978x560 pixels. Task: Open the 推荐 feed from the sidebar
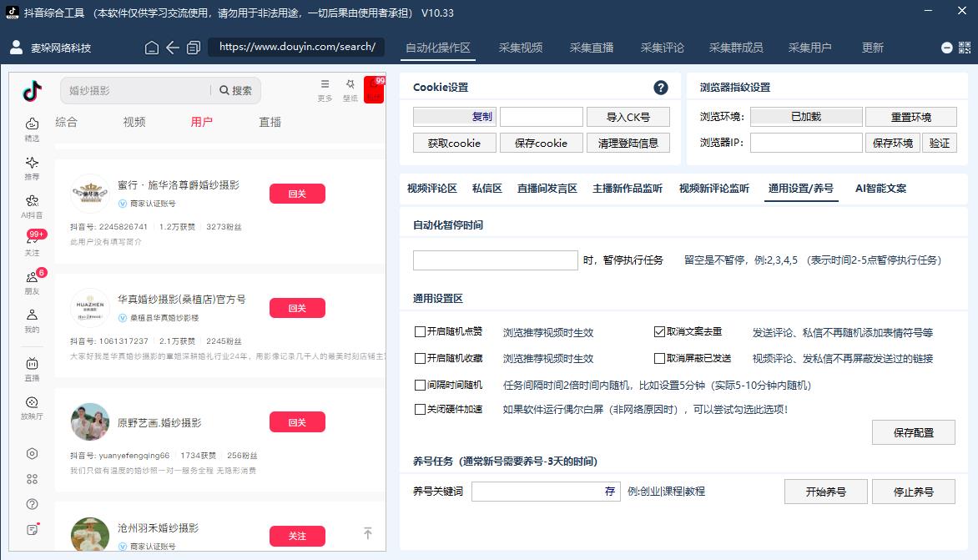(32, 163)
